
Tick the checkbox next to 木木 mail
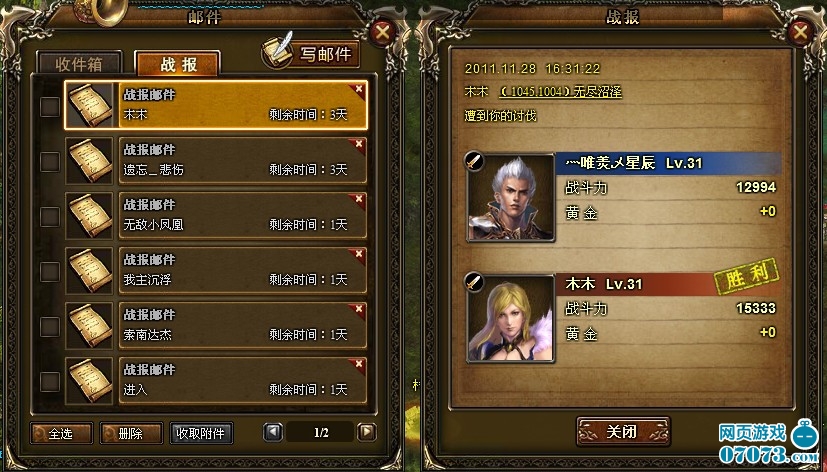50,107
